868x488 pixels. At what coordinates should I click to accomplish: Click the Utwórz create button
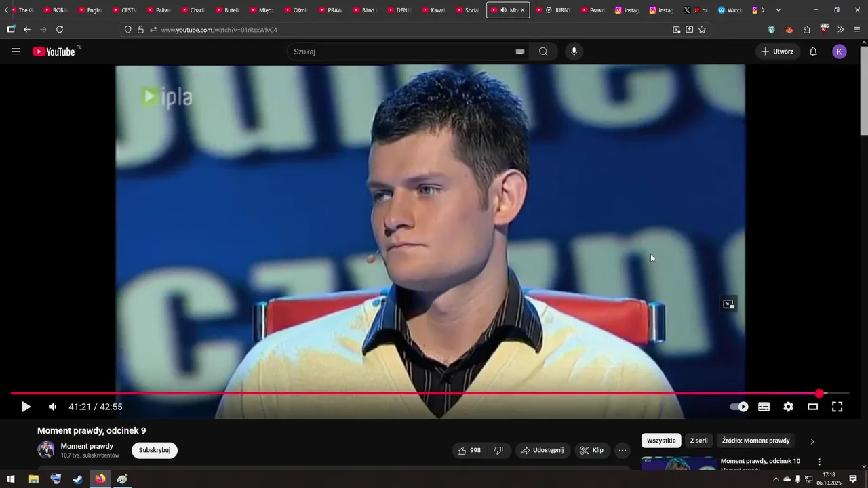click(x=777, y=52)
